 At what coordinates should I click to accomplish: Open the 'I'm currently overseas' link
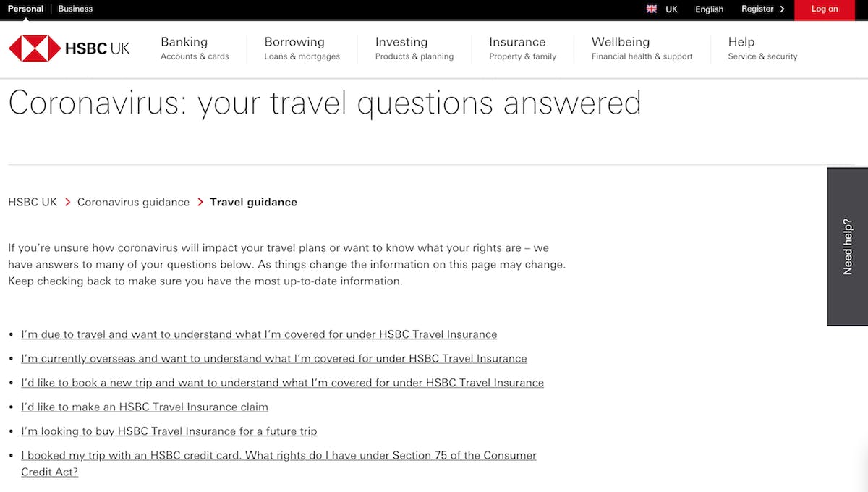pos(273,359)
